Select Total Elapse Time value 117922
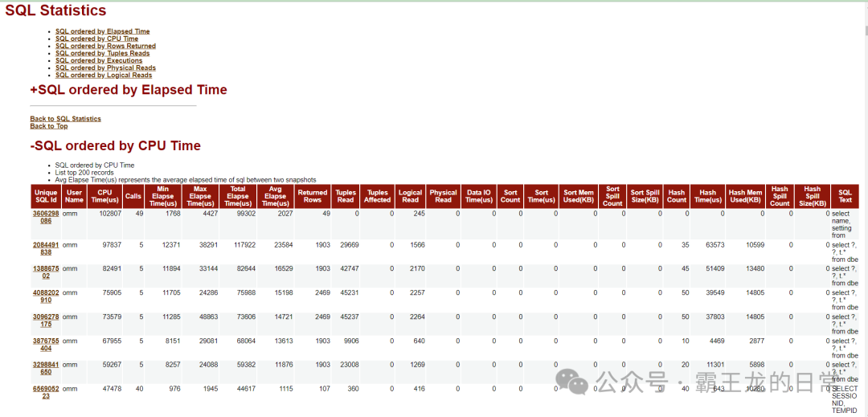 (x=244, y=245)
